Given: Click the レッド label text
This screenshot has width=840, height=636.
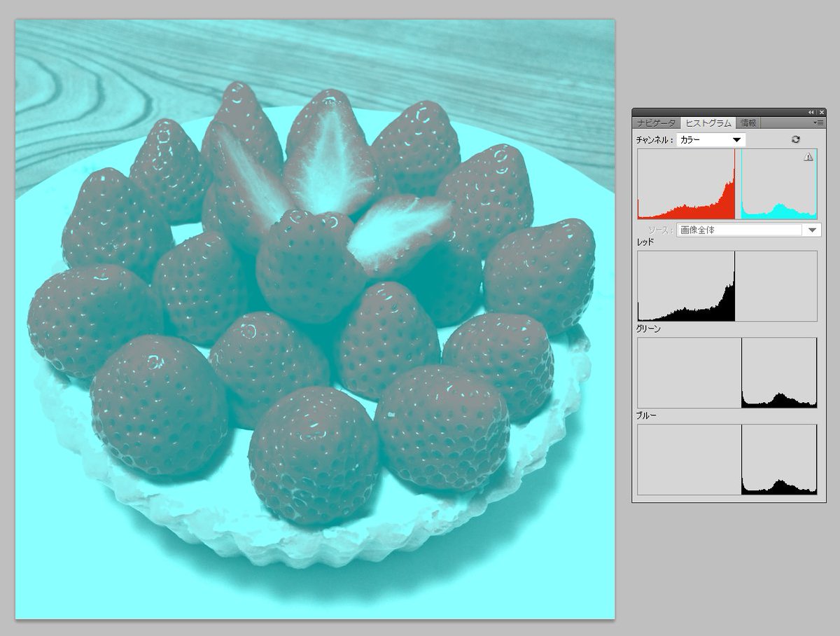Looking at the screenshot, I should tap(645, 242).
